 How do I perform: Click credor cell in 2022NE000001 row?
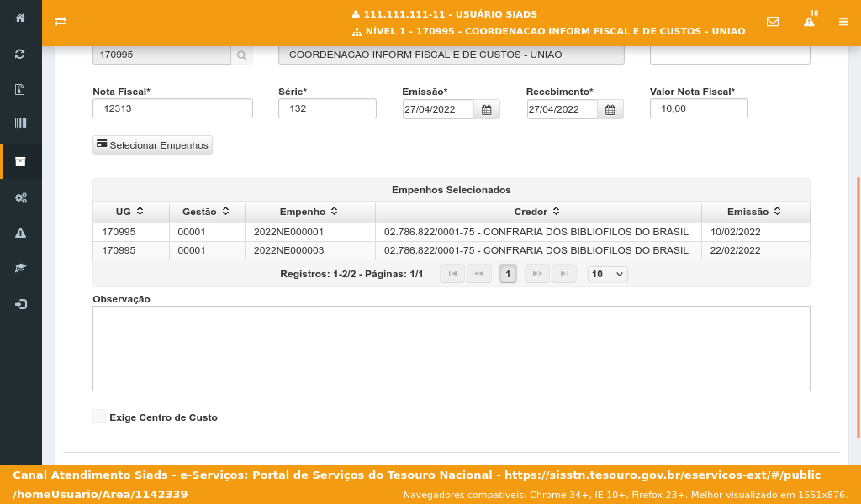coord(538,233)
